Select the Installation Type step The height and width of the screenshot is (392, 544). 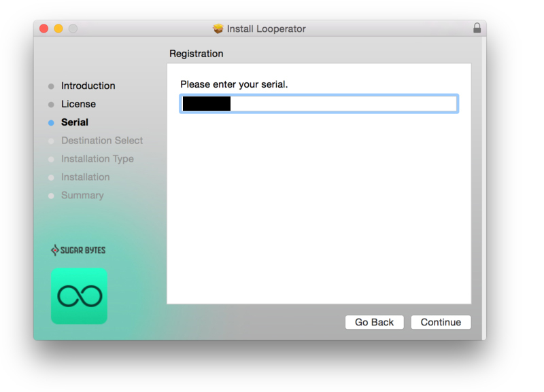coord(97,159)
